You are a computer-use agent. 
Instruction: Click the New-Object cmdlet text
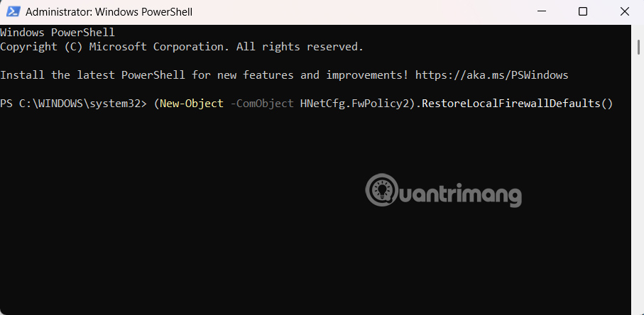(191, 104)
